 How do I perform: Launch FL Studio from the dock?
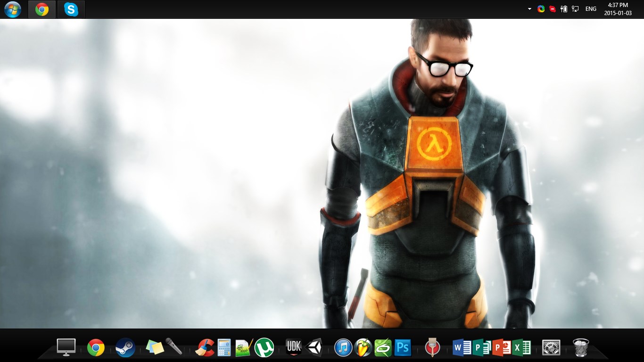[363, 348]
